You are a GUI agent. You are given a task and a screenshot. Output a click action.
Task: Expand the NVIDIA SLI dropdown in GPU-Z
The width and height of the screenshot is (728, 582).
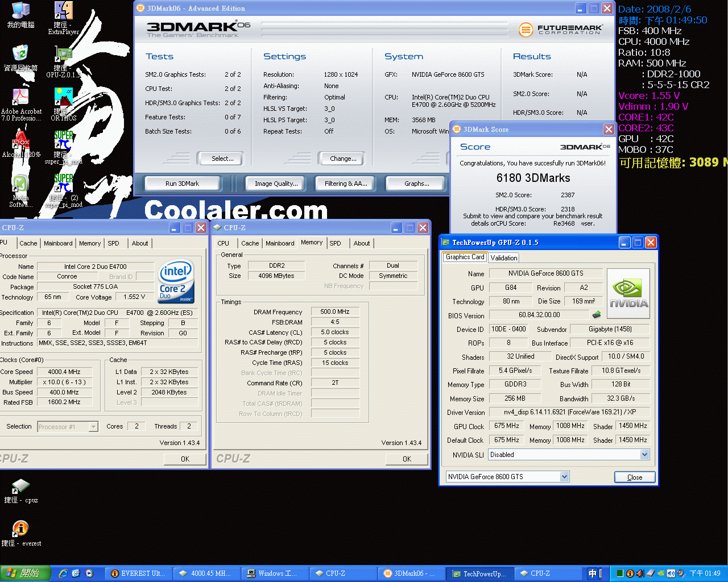point(644,455)
